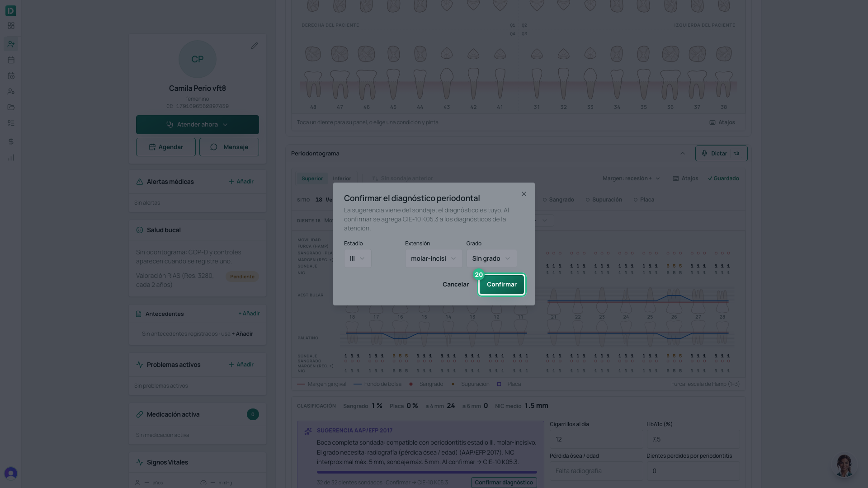
Task: Open Atajos below the odontogram
Action: 722,122
